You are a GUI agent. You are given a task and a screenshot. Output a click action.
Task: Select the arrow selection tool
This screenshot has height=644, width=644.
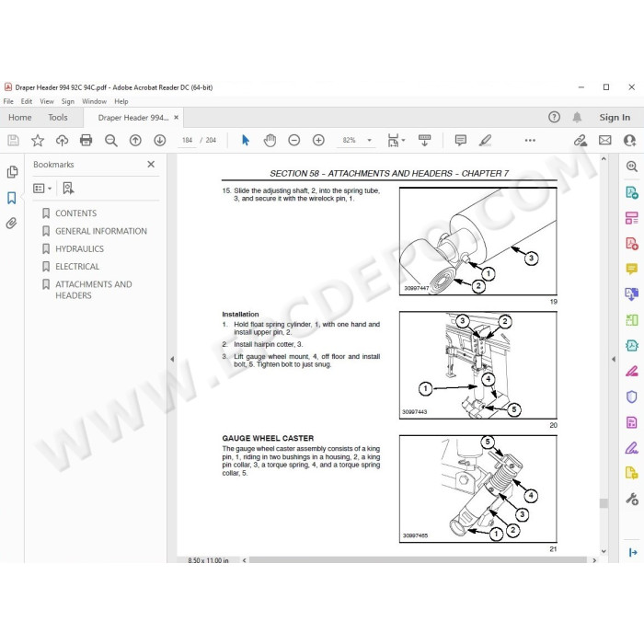click(x=246, y=141)
